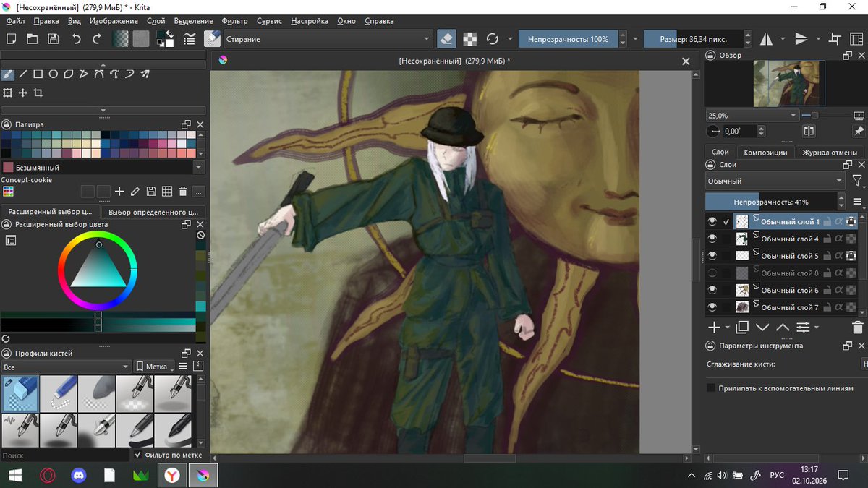Hide layer Обычный слой 4
Viewport: 868px width, 488px height.
[712, 239]
